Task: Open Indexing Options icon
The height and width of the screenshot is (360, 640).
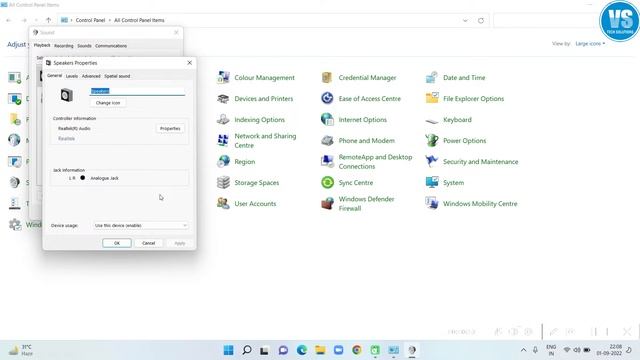Action: click(223, 120)
